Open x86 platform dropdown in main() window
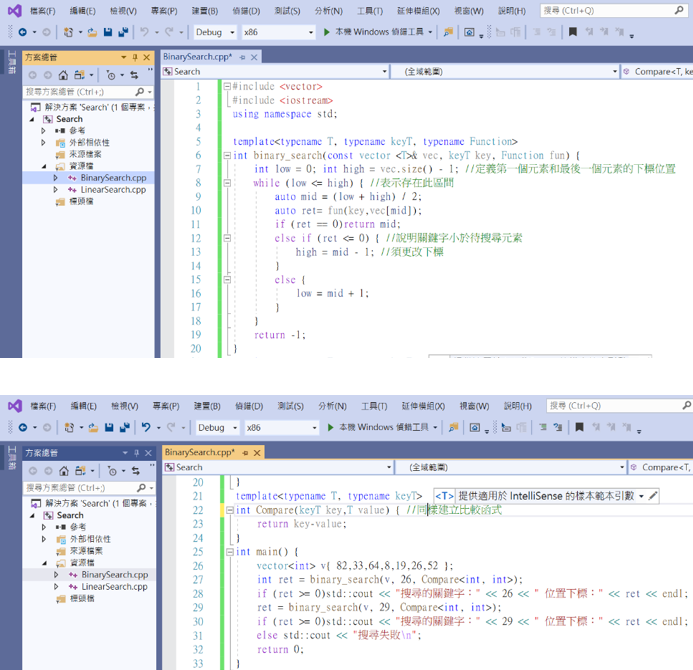 282,427
